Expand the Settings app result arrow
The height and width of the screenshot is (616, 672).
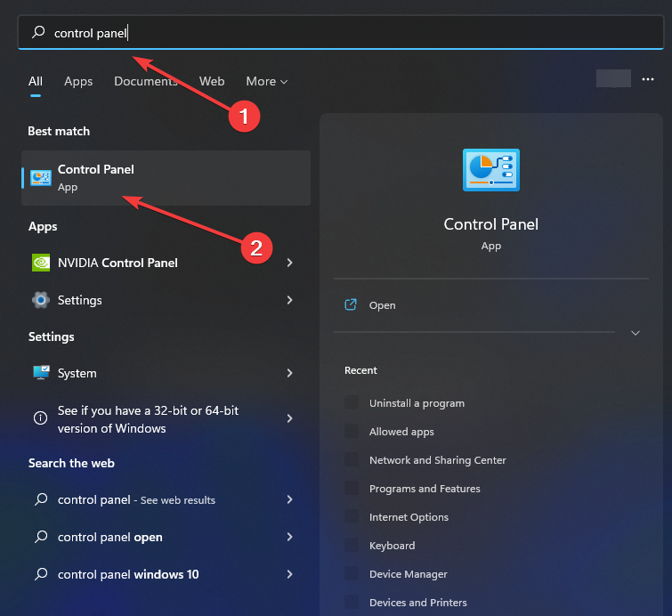tap(289, 300)
